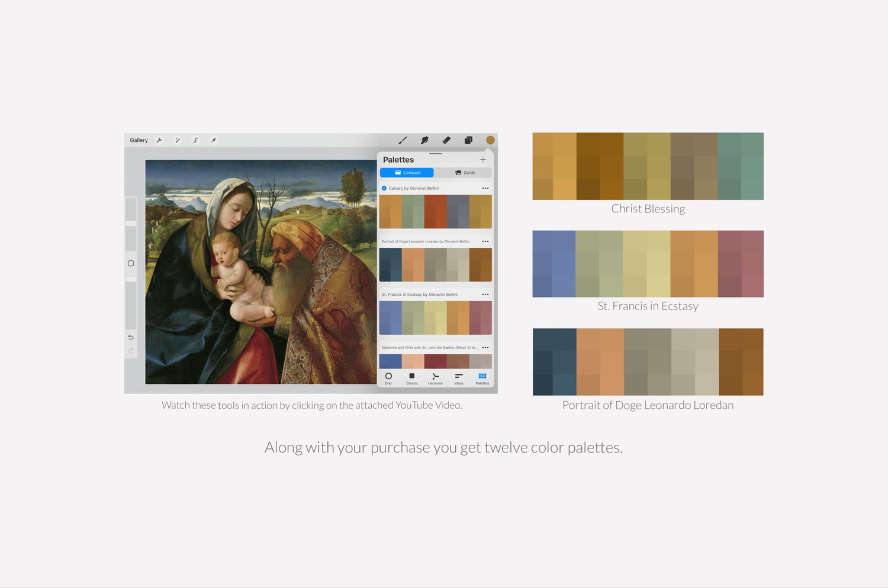Image resolution: width=888 pixels, height=588 pixels.
Task: Select the Smudge tool
Action: coord(424,140)
